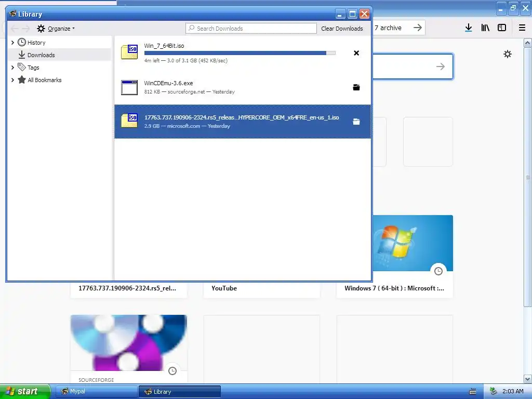Toggle the Mypal sidebar button

point(502,28)
